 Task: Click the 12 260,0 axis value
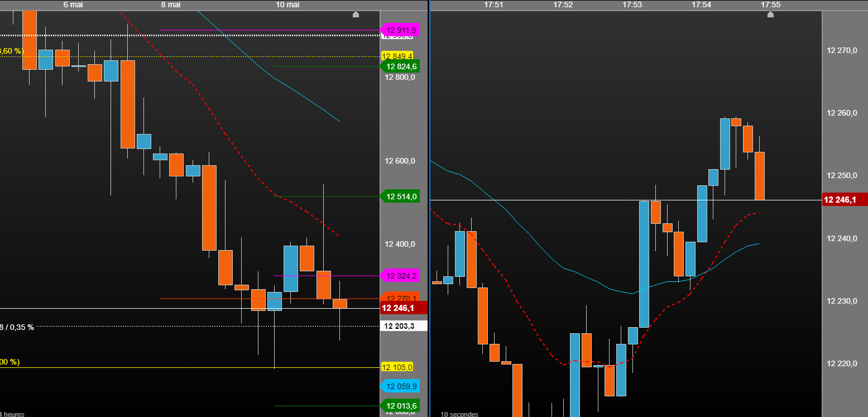tap(842, 113)
